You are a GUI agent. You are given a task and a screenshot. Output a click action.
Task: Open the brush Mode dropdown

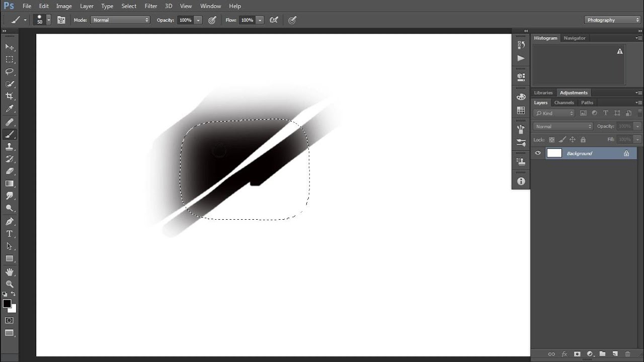click(120, 20)
